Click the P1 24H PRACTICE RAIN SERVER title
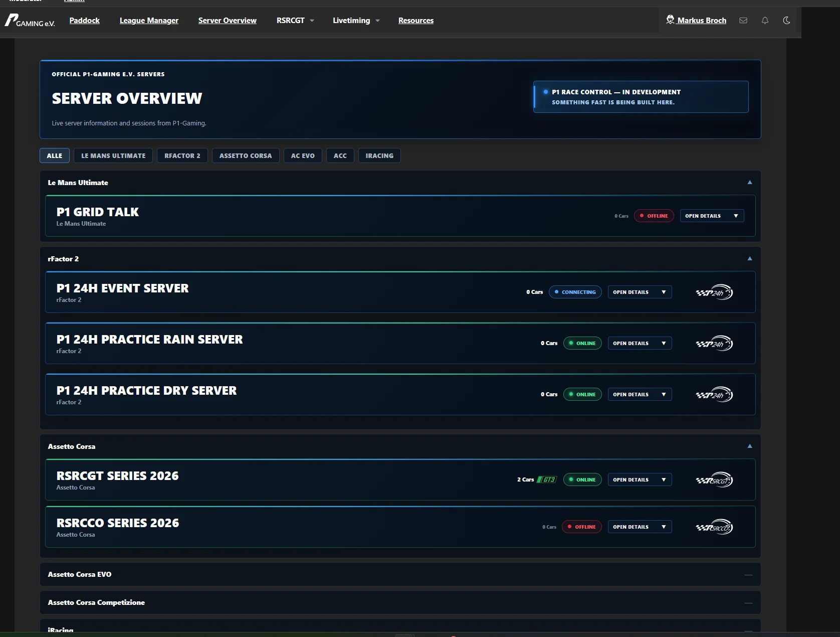This screenshot has width=840, height=637. 150,340
